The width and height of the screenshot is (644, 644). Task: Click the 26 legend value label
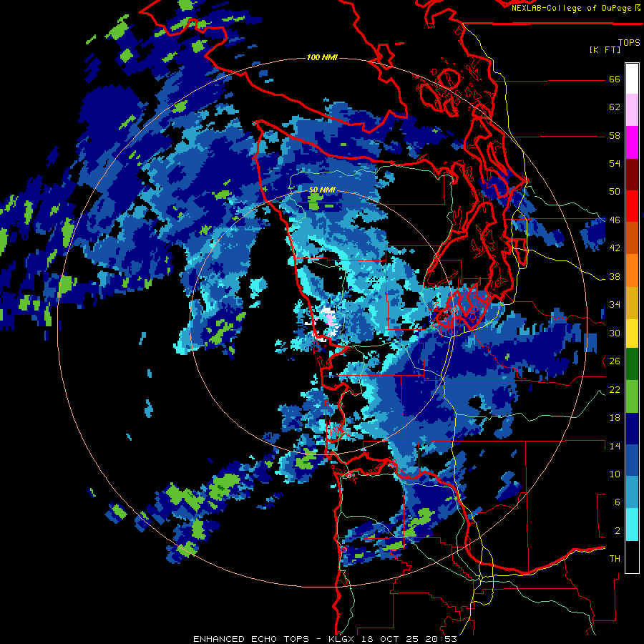615,361
